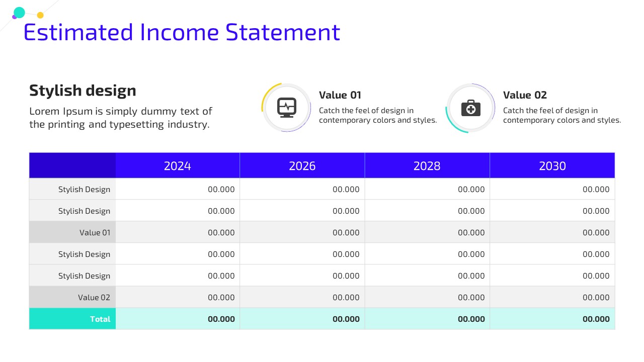Select the Value 01 row cell under 2030
Screen dimensions: 644x362
pyautogui.click(x=552, y=232)
